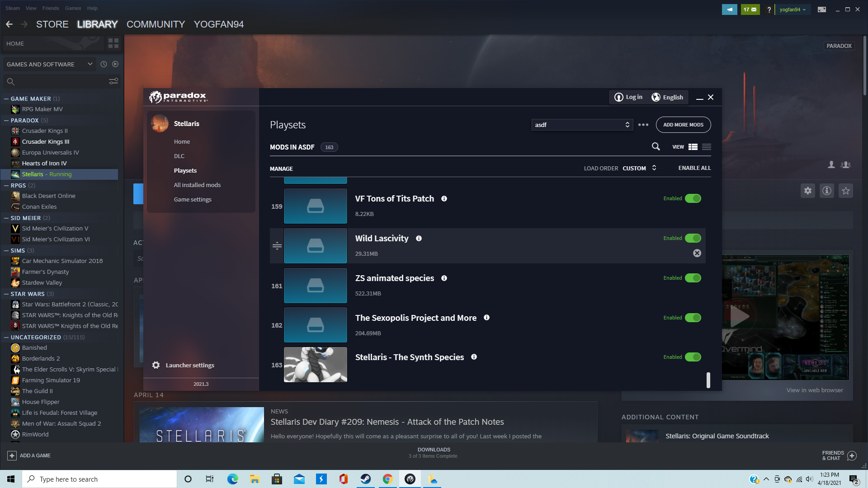The height and width of the screenshot is (488, 868).
Task: Open Steam library grid view icon
Action: [113, 43]
